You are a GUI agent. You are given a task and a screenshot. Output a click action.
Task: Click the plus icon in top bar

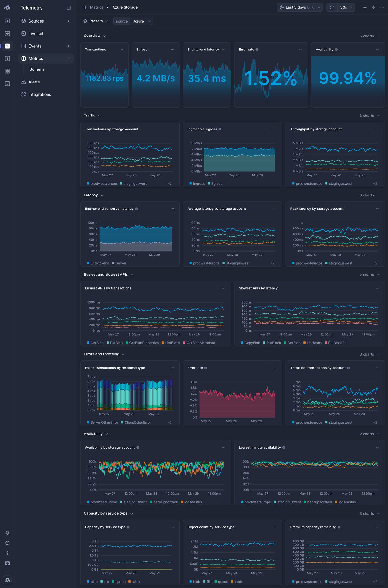point(365,7)
